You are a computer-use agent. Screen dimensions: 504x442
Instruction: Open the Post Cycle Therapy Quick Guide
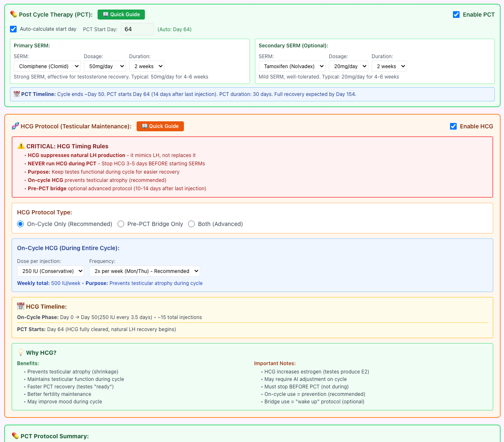121,14
